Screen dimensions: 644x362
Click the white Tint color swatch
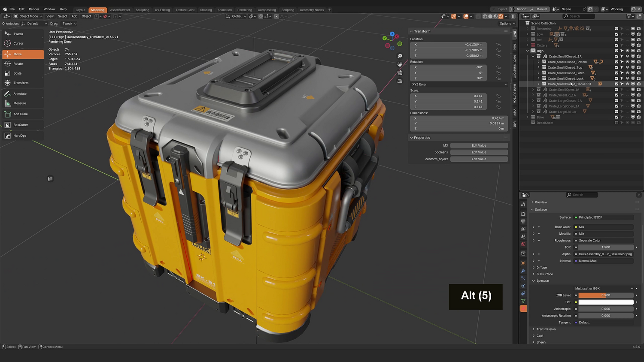(x=606, y=302)
